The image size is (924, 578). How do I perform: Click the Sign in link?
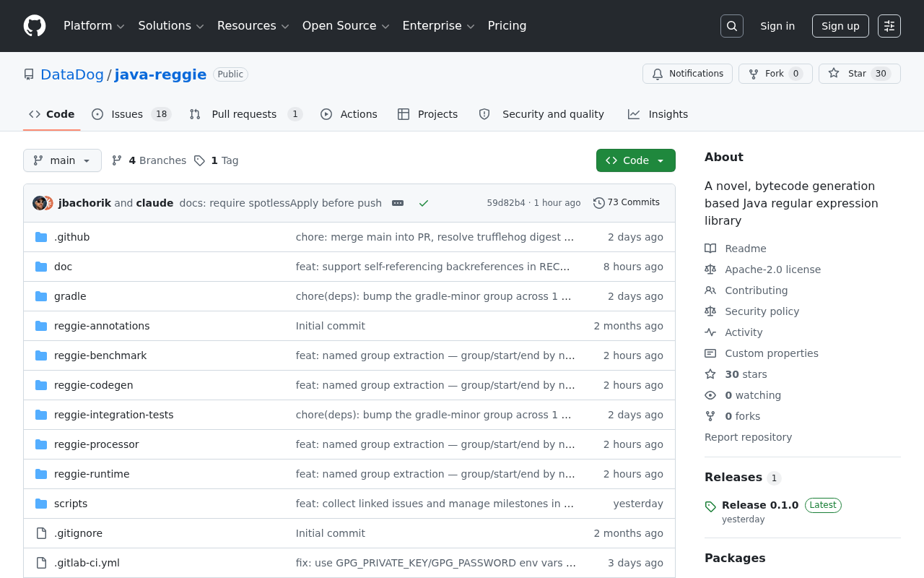[777, 26]
